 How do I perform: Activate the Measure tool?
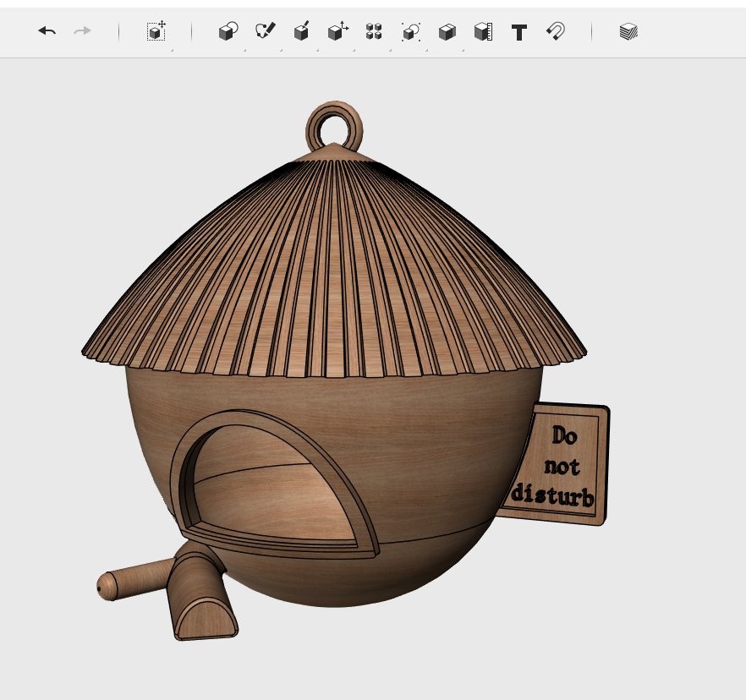point(484,32)
